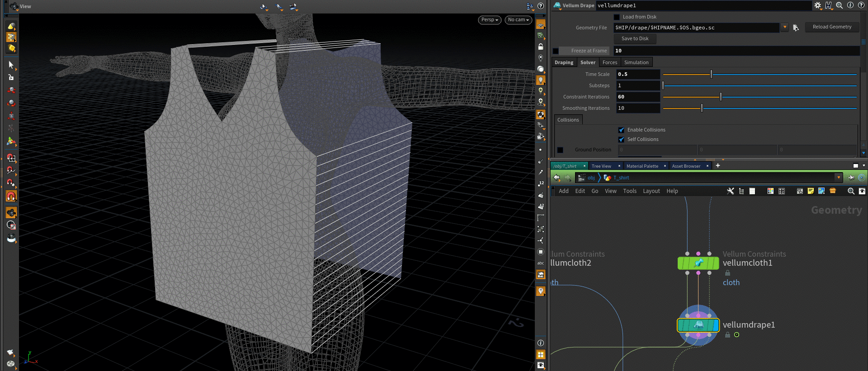868x371 pixels.
Task: Open the Add menu in network editor
Action: pyautogui.click(x=564, y=191)
